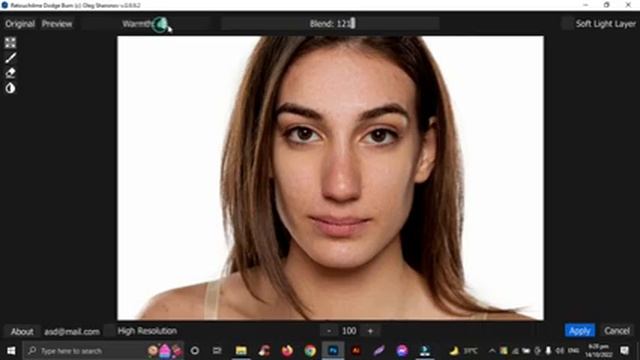Launch Firefox from the taskbar
Viewport: 640px width, 360px height.
point(287,351)
